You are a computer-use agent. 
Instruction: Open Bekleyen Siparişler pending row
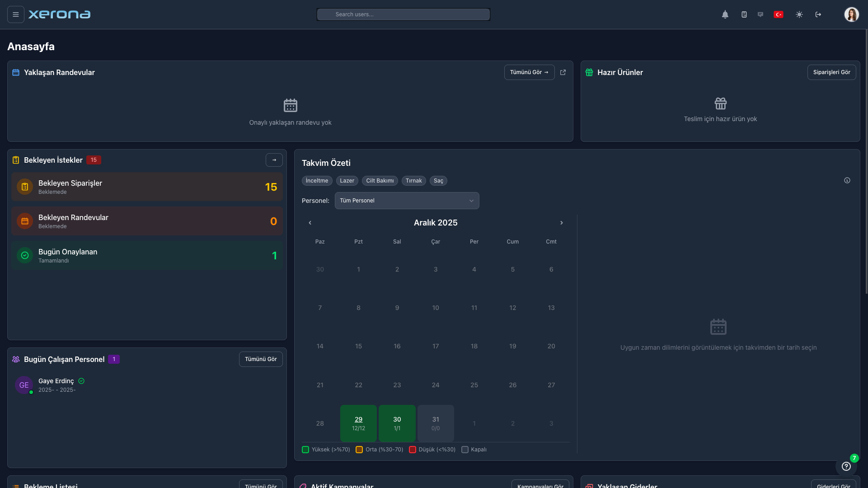click(x=147, y=187)
